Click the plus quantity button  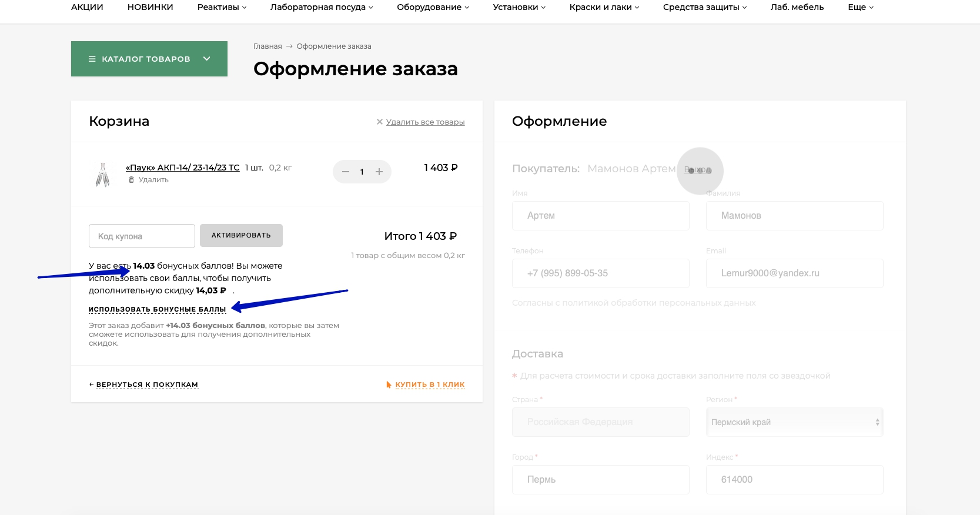tap(379, 172)
